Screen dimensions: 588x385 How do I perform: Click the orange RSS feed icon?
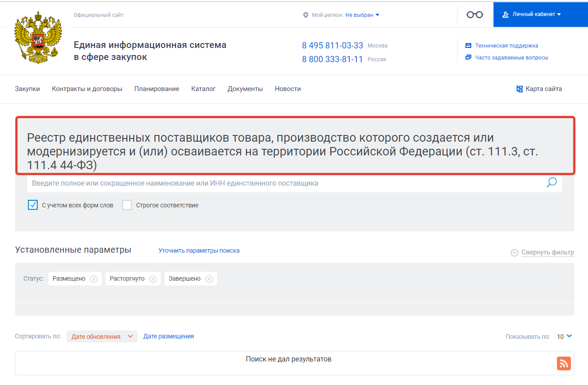564,363
